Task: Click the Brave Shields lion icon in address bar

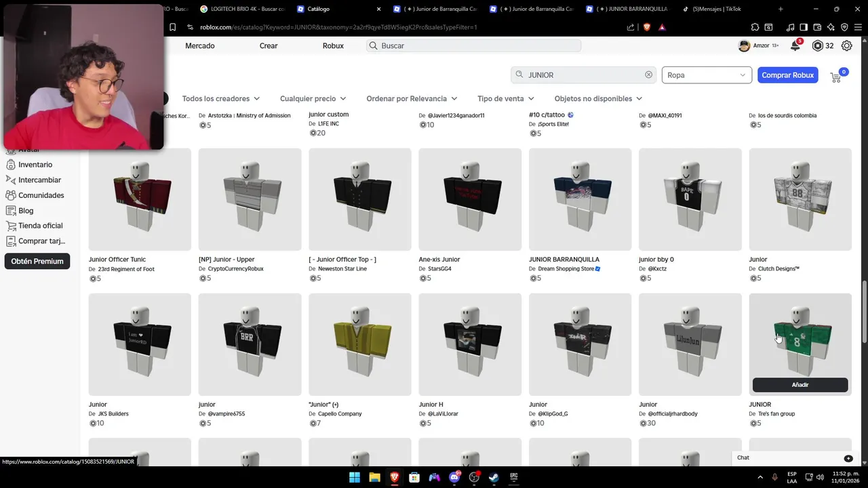Action: click(647, 27)
